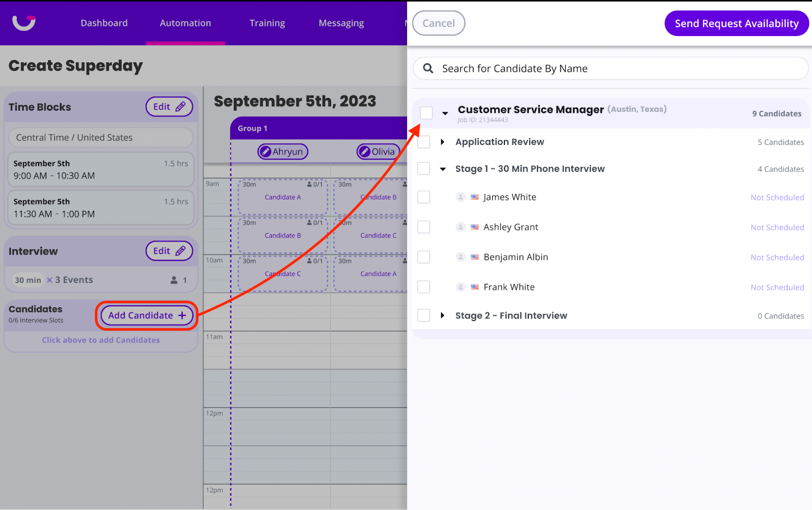Go to the Training tab

267,23
